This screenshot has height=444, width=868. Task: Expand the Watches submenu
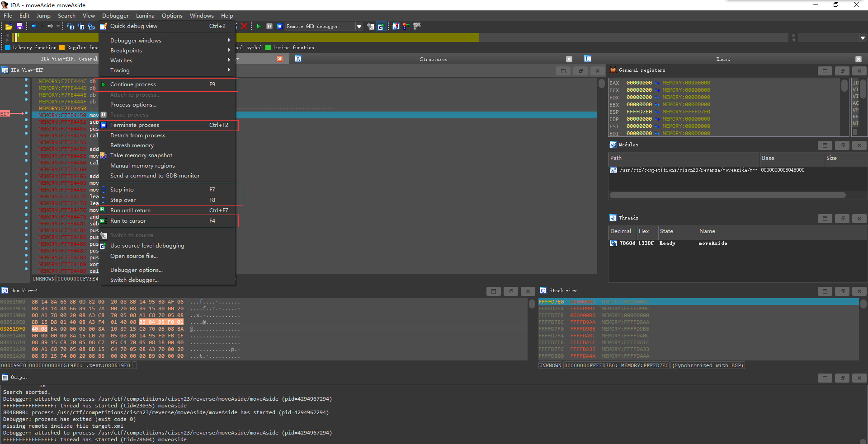coord(167,60)
